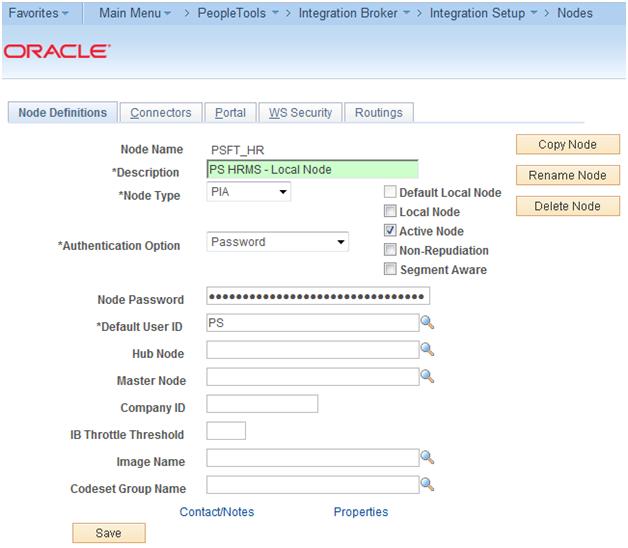Click the Oracle logo
The width and height of the screenshot is (628, 548).
pyautogui.click(x=57, y=51)
